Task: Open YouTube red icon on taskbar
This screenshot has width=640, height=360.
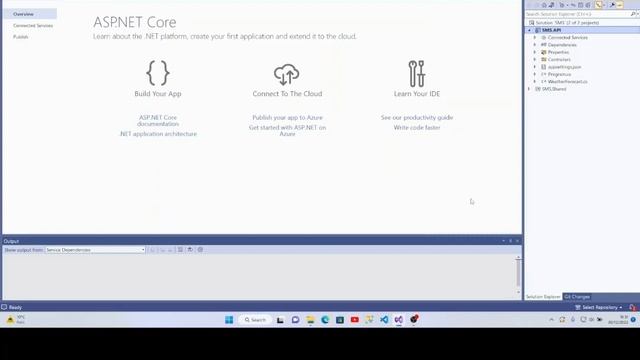Action: [355, 320]
